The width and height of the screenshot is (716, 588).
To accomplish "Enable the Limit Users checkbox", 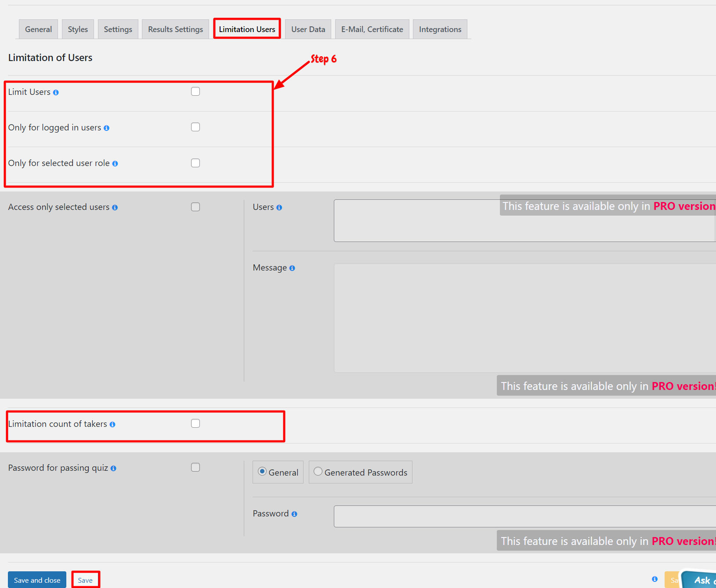I will tap(195, 91).
